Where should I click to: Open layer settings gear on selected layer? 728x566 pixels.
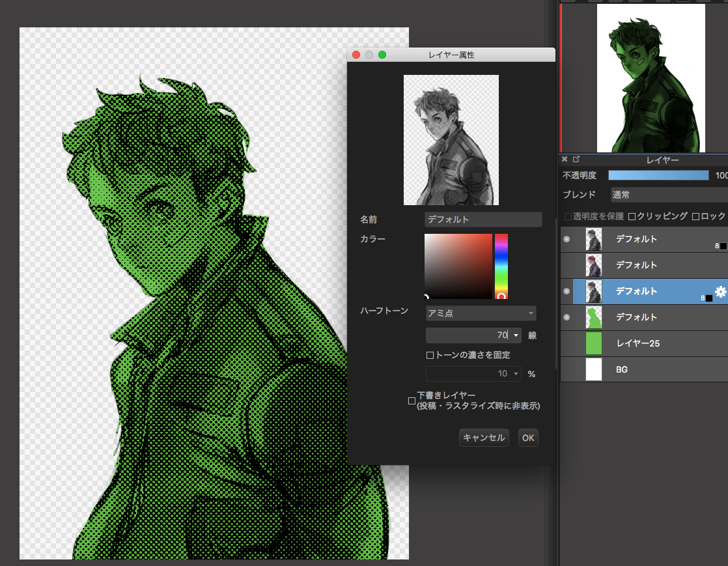point(720,292)
